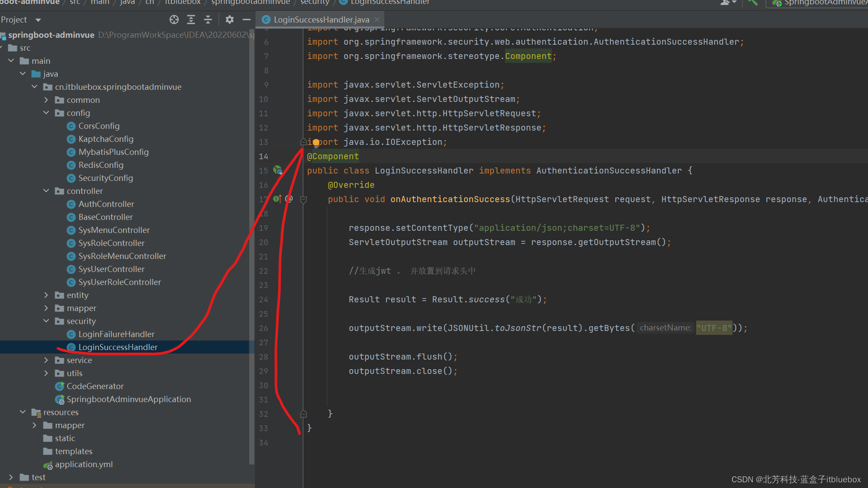Viewport: 868px width, 488px height.
Task: Toggle method fold marker on line 17
Action: click(x=304, y=200)
